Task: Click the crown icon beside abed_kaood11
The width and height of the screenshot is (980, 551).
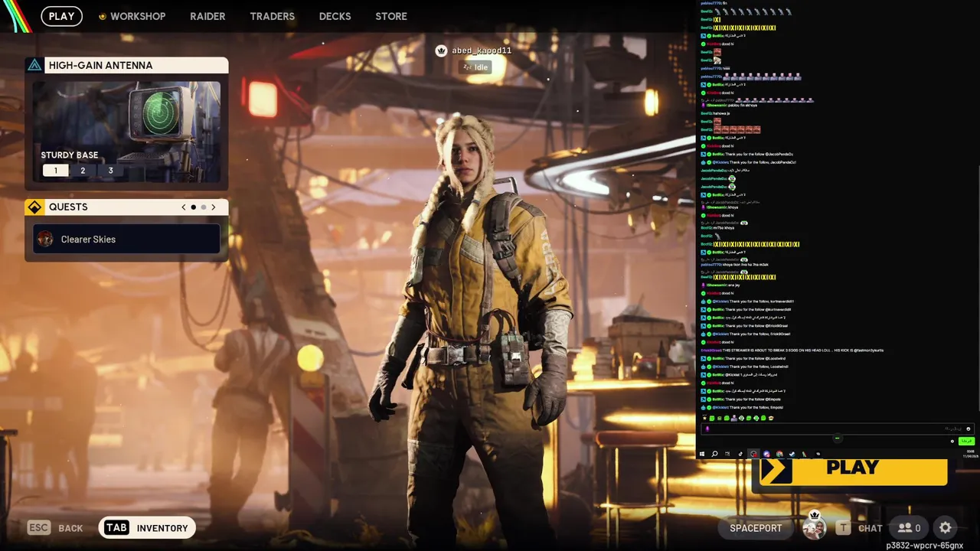Action: [441, 51]
